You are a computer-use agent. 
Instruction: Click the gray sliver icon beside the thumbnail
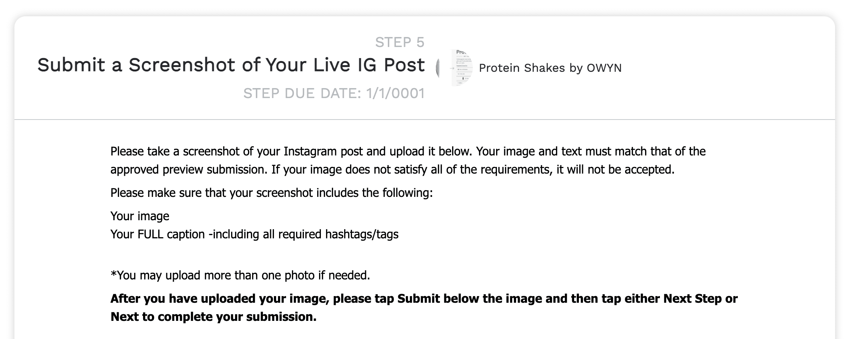438,68
